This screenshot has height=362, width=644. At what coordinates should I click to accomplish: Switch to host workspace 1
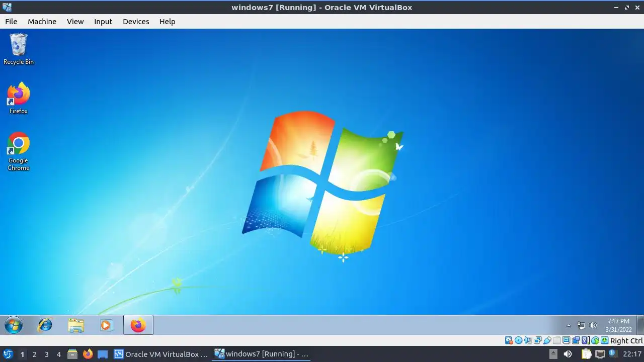(22, 354)
